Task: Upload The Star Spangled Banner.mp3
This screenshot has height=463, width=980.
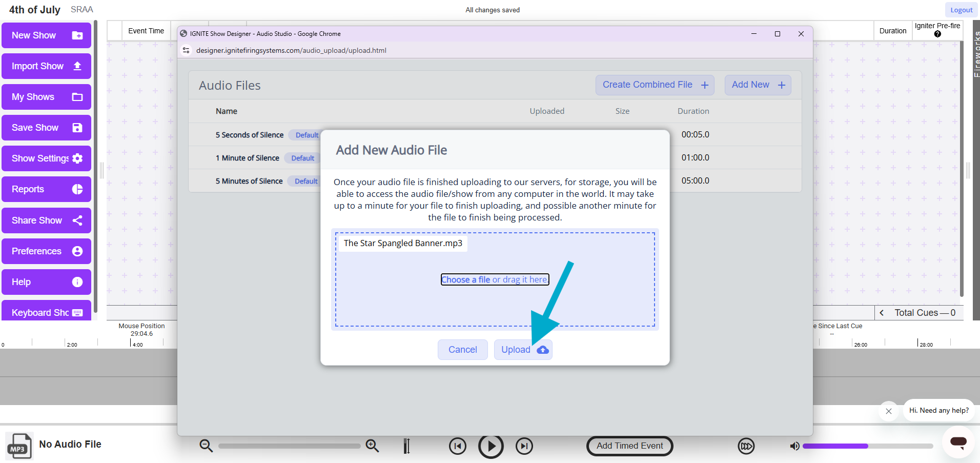Action: [522, 349]
